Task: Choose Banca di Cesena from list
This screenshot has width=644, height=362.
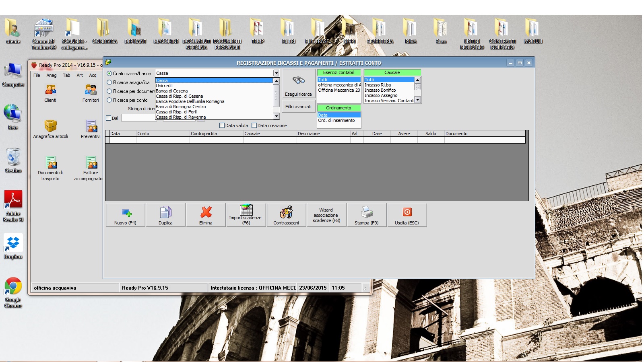Action: click(x=214, y=91)
